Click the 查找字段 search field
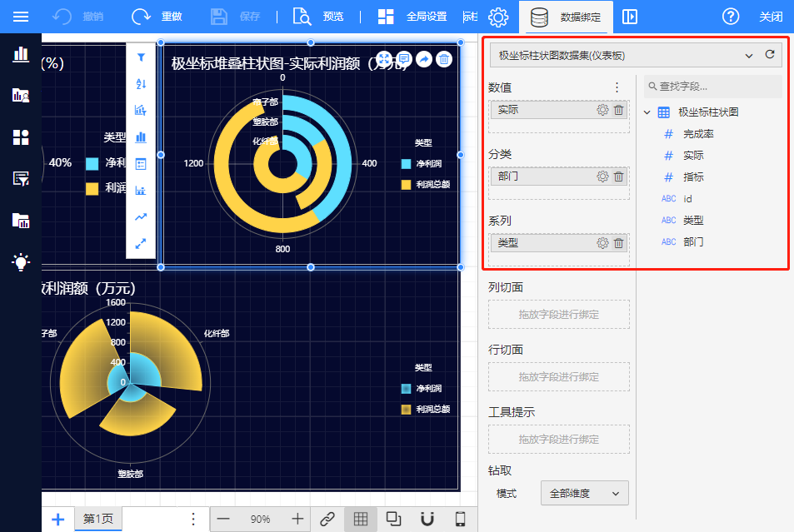This screenshot has width=794, height=532. pos(713,86)
